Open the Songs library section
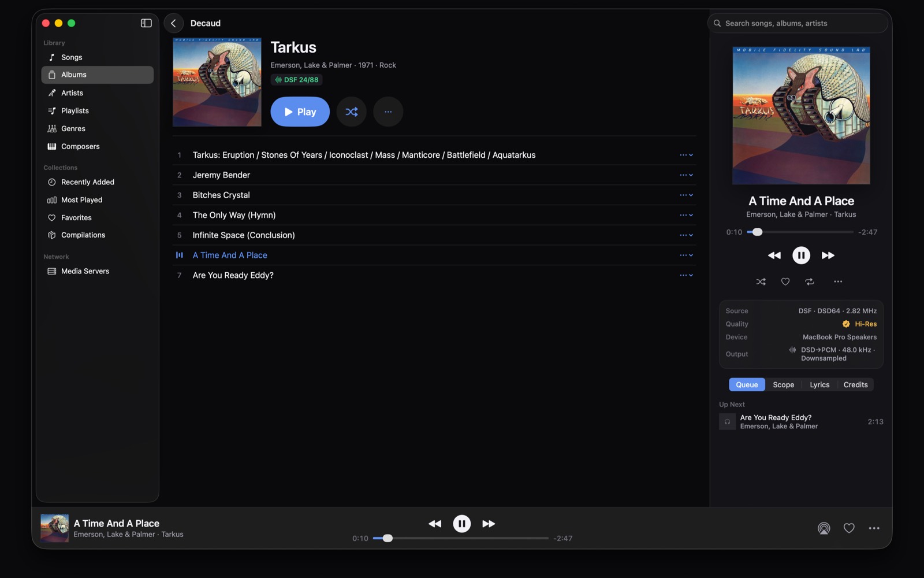924x578 pixels. [97, 57]
